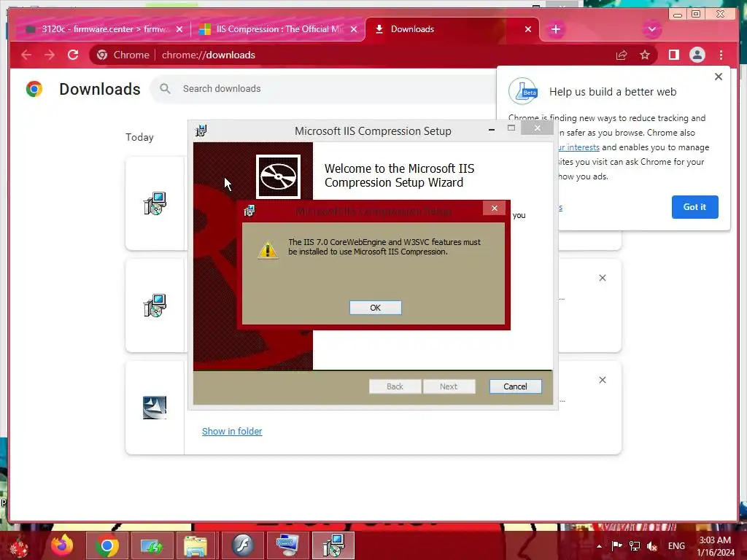
Task: Click the third download's file icon
Action: [x=155, y=408]
